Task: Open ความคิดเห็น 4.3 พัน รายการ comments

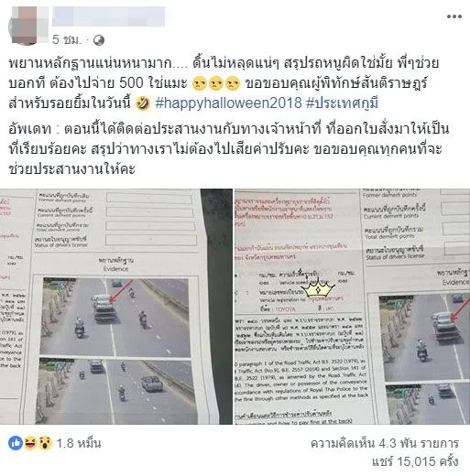Action: [x=385, y=443]
